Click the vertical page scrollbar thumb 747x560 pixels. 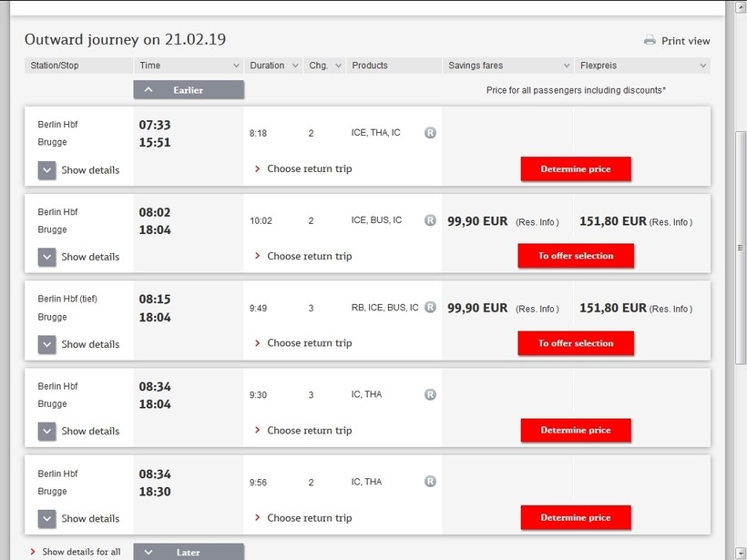pos(739,246)
